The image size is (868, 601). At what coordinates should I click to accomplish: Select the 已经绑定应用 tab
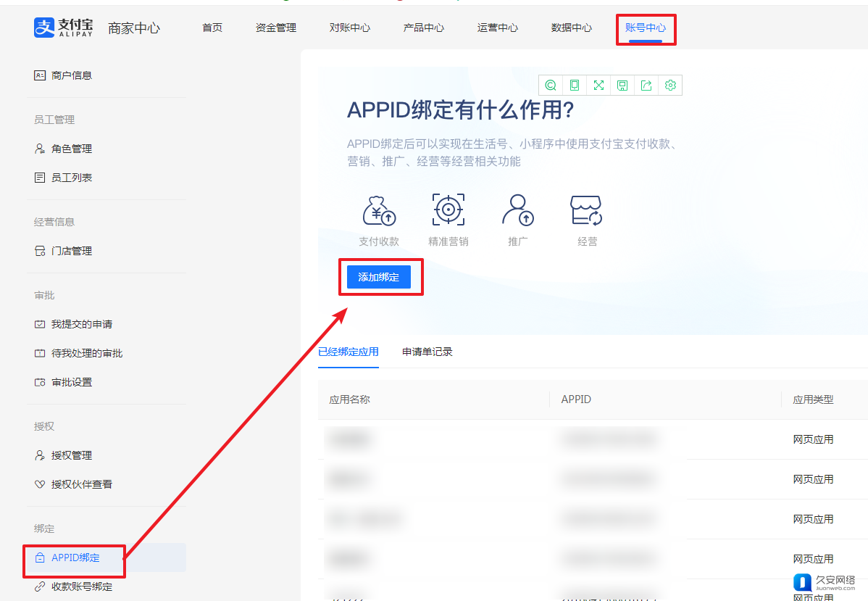[349, 352]
